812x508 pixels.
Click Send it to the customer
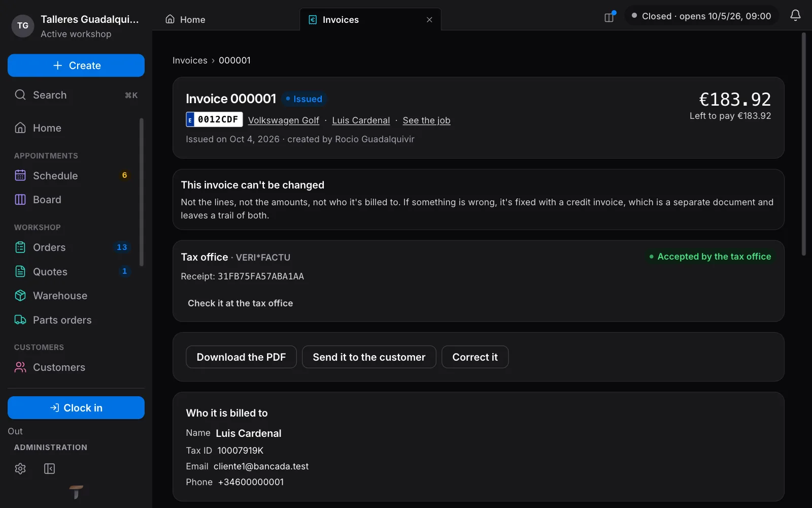[369, 357]
